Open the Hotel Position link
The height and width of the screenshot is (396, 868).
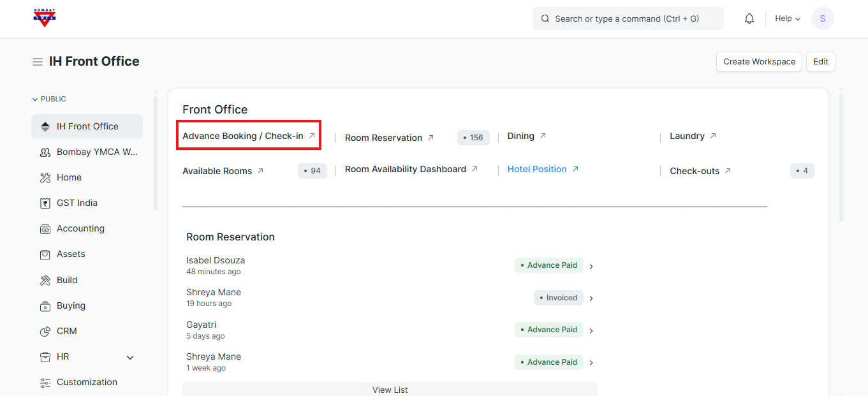pos(537,169)
